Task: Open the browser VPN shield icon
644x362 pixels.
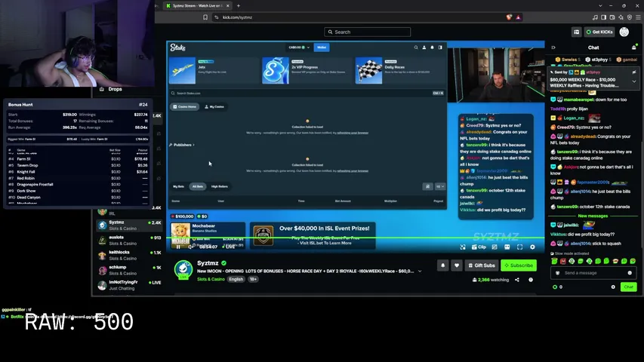Action: [629, 17]
